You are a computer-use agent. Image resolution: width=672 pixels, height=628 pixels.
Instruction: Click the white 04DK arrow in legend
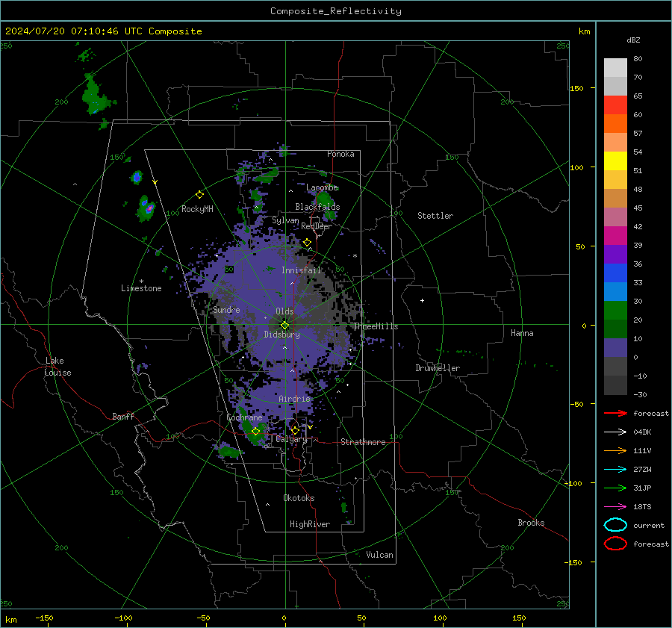[615, 432]
